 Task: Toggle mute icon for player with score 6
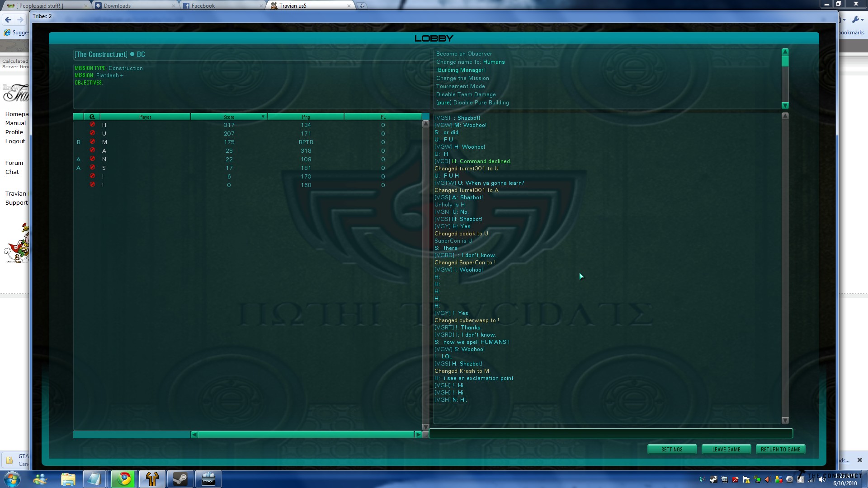point(92,176)
